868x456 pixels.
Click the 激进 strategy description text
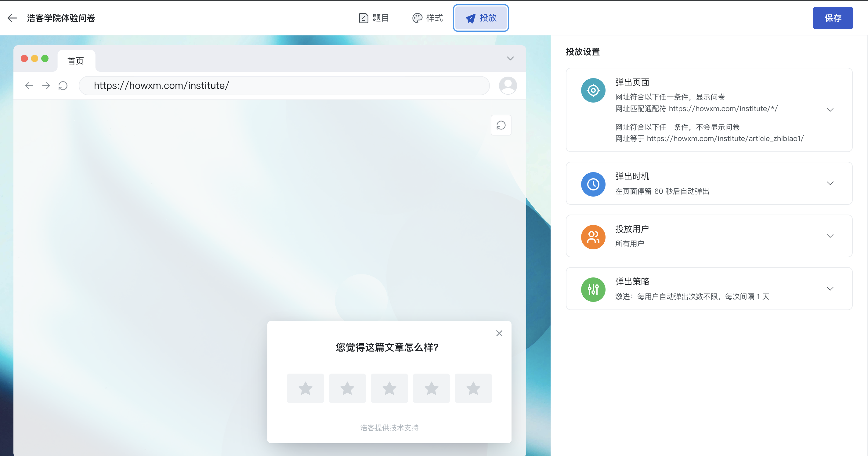pos(692,296)
